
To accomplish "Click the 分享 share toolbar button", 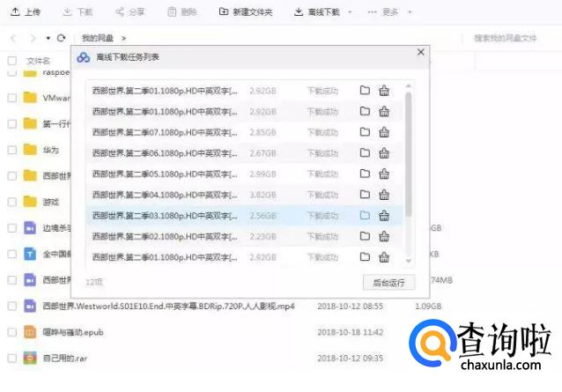I will click(129, 12).
